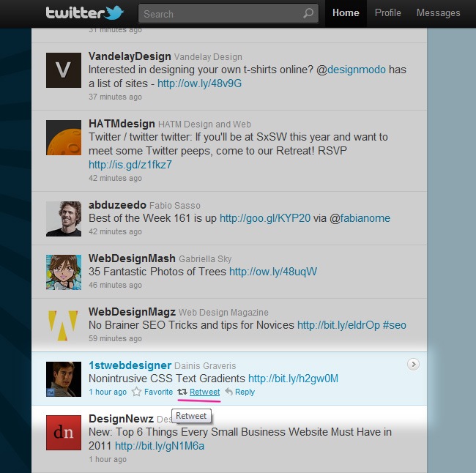The height and width of the screenshot is (473, 476).
Task: Click the retweet arrows icon on 1stwebdesigner tweet
Action: tap(182, 392)
